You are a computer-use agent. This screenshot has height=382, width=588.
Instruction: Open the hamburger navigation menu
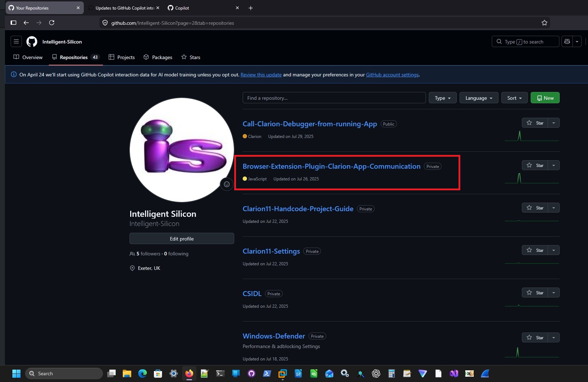[x=16, y=41]
